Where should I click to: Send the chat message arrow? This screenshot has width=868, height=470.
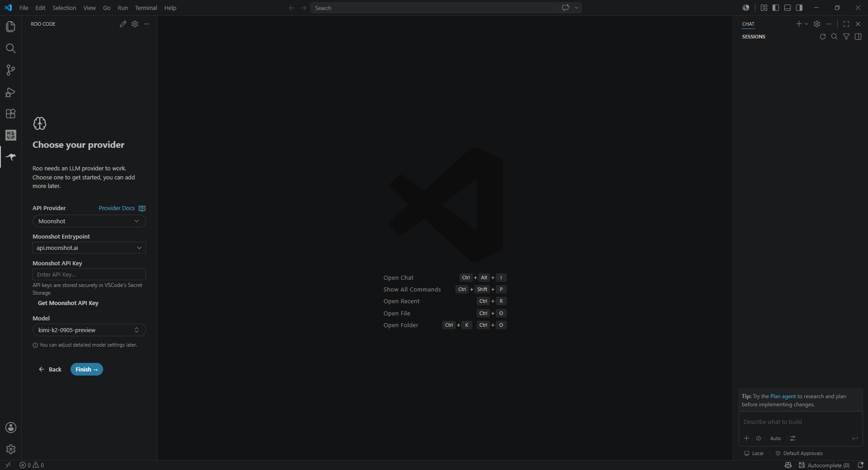[x=855, y=438]
